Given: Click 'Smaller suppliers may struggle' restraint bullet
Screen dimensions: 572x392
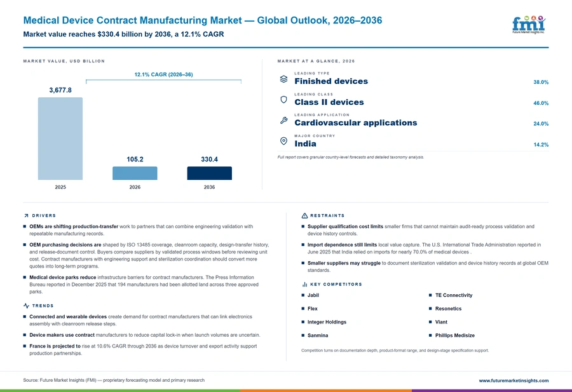Looking at the screenshot, I should [344, 263].
